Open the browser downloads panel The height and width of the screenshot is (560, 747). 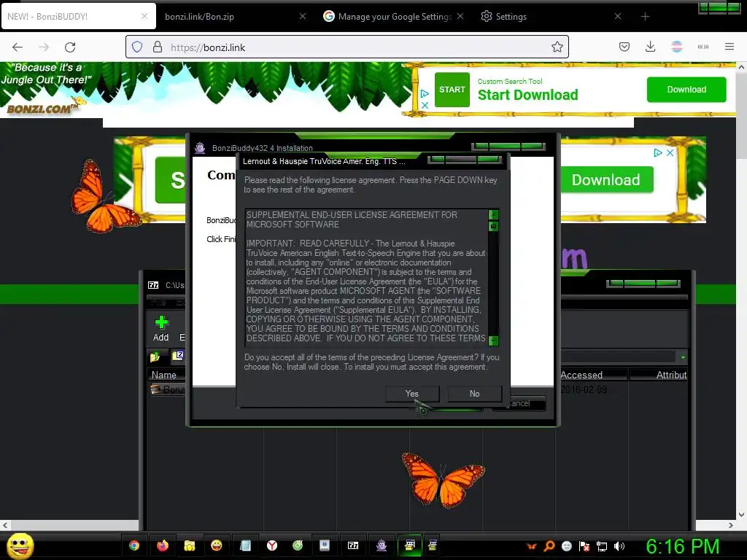tap(650, 47)
